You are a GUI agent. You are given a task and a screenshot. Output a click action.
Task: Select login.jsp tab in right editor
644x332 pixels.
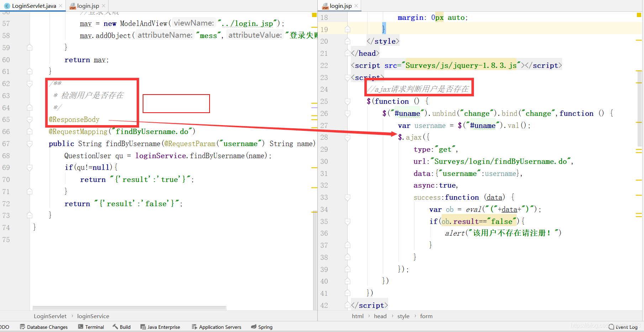[341, 6]
